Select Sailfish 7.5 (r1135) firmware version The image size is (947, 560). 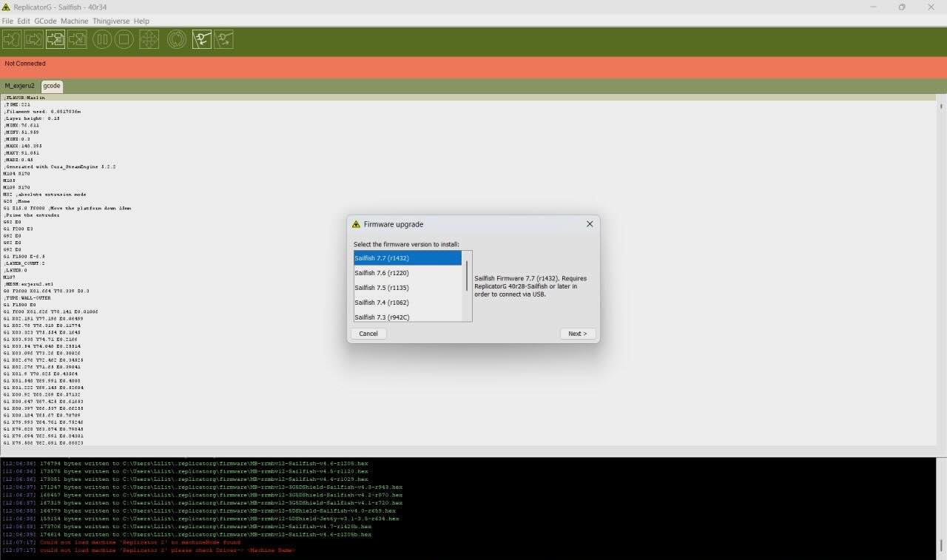(x=381, y=288)
